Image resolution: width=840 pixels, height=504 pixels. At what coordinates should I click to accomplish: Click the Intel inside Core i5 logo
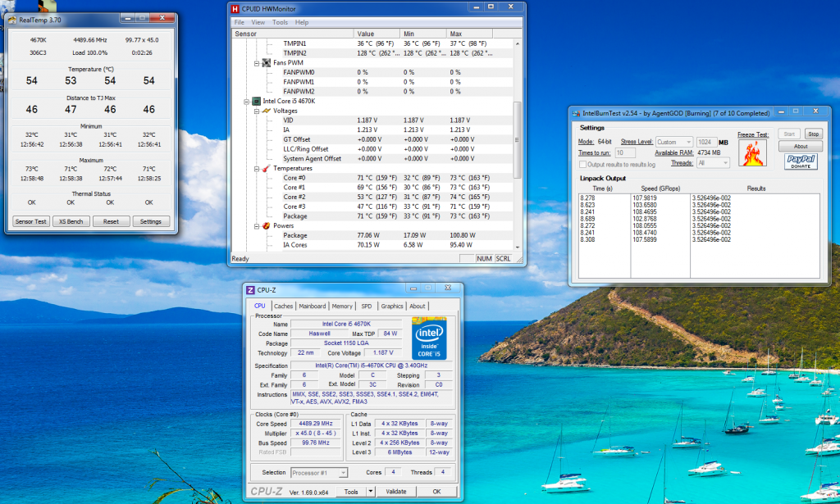(429, 339)
